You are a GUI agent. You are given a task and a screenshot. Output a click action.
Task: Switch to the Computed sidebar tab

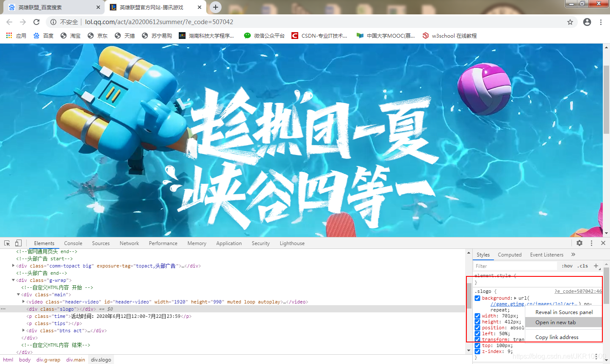[510, 255]
